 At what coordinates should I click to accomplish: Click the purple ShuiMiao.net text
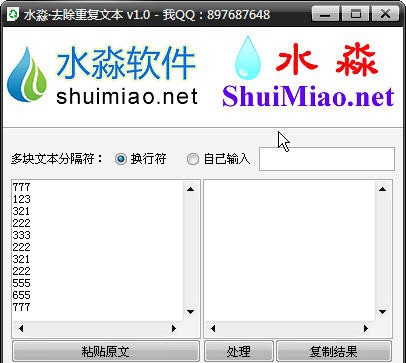coord(308,97)
